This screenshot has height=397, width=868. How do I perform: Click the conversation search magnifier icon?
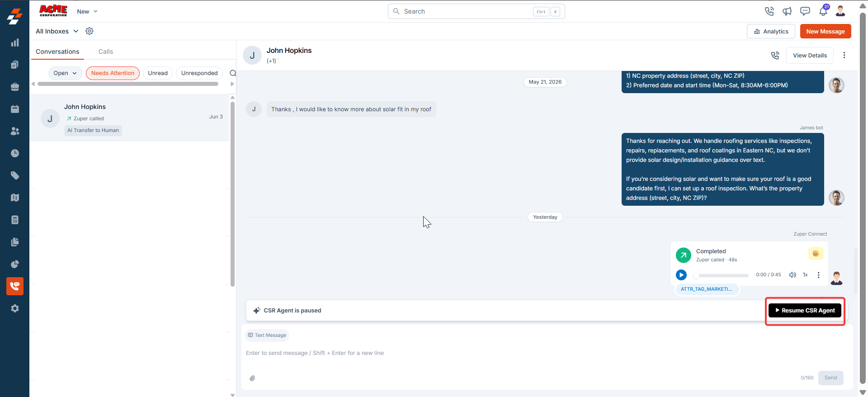click(x=233, y=73)
